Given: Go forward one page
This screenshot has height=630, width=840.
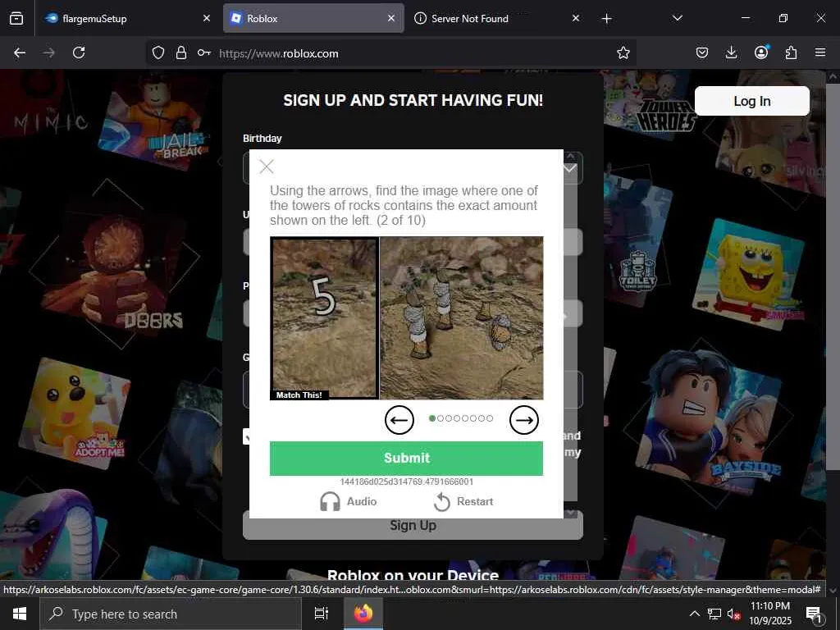Looking at the screenshot, I should (48, 52).
